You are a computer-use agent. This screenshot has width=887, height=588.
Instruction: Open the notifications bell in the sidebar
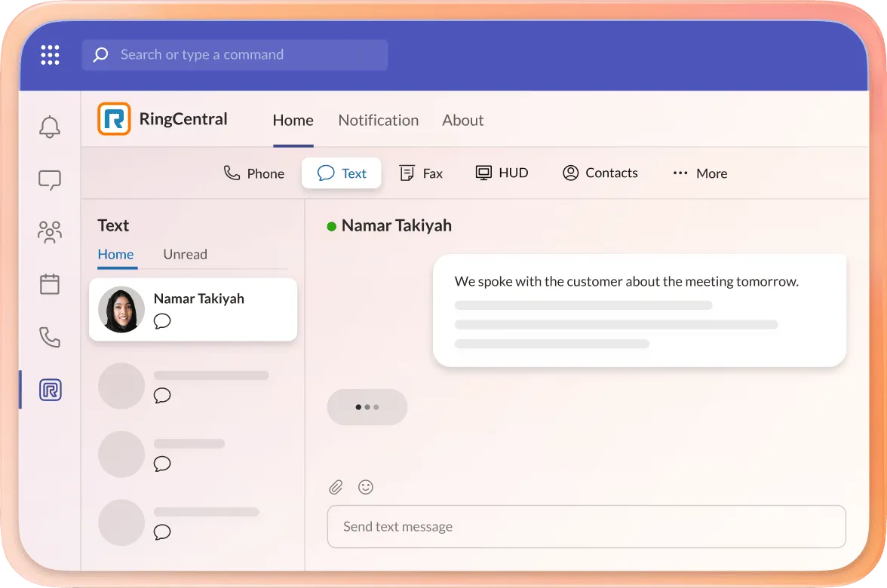tap(49, 127)
